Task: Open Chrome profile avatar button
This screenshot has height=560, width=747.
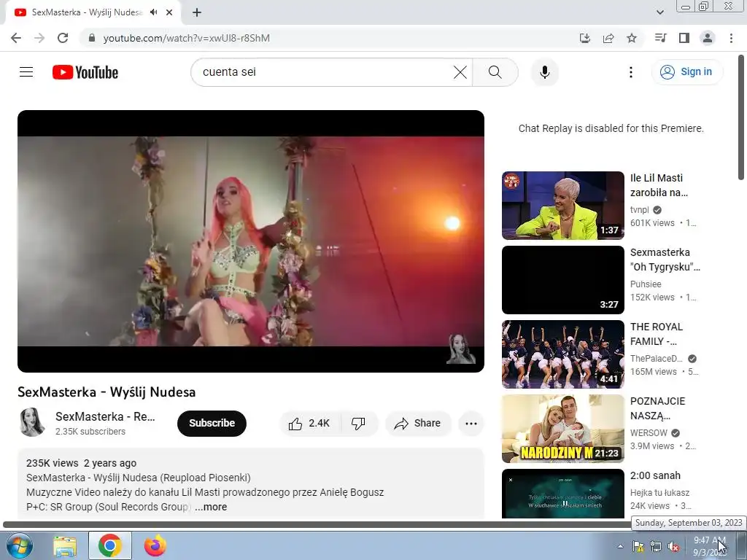Action: [708, 38]
